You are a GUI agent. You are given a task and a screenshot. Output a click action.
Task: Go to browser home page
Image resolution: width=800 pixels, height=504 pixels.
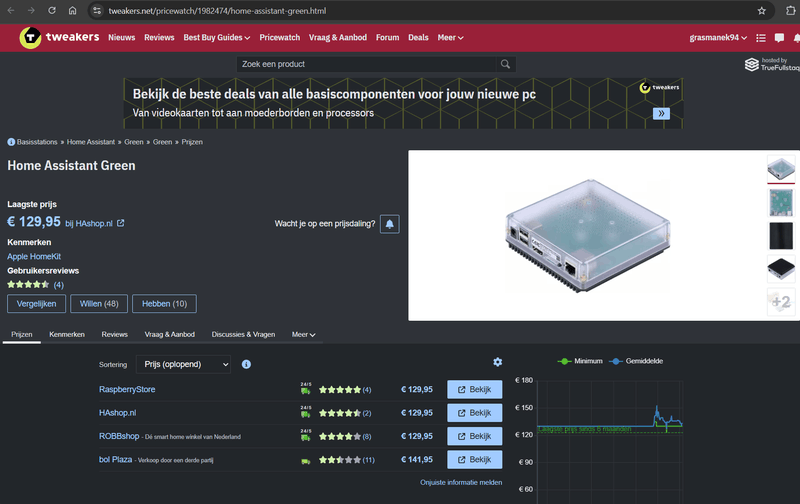click(x=72, y=11)
